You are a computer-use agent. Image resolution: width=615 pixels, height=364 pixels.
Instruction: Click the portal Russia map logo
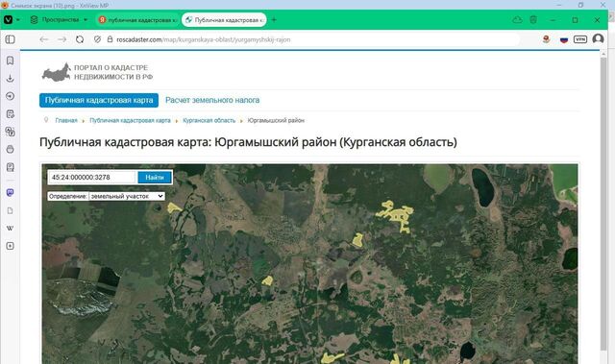[x=57, y=72]
